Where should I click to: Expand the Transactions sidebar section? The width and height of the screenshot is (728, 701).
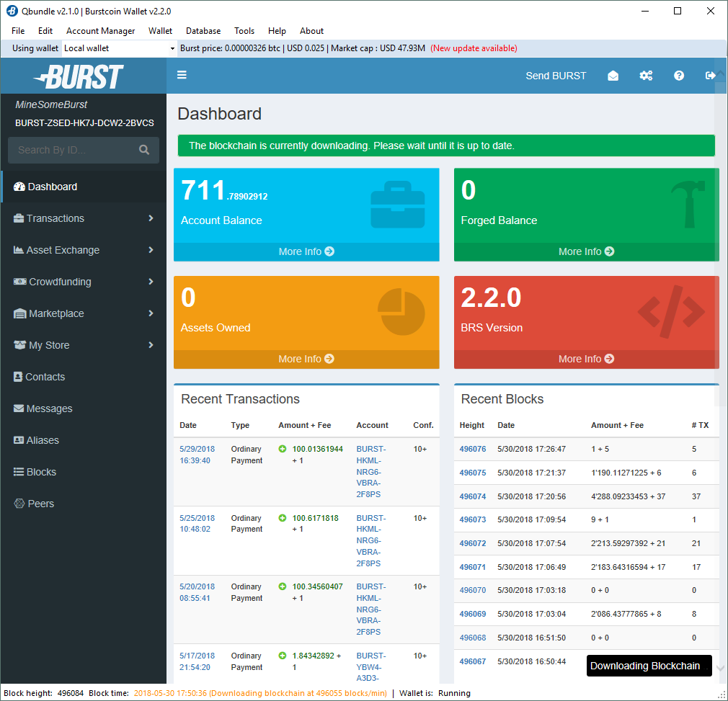84,218
